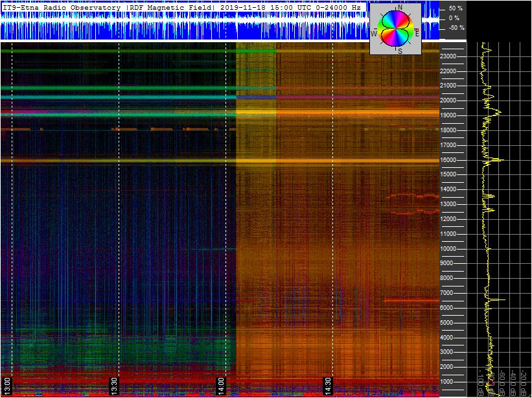Viewport: 532px width, 398px height.
Task: Click the 6000 Hz frequency label
Action: (x=448, y=308)
